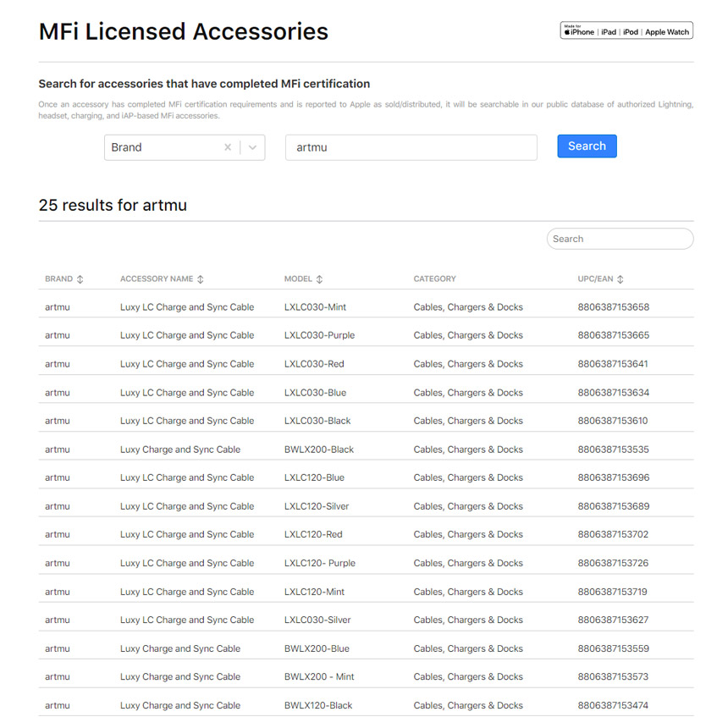Open the Brand search-type combo box
The width and height of the screenshot is (728, 728).
[185, 147]
